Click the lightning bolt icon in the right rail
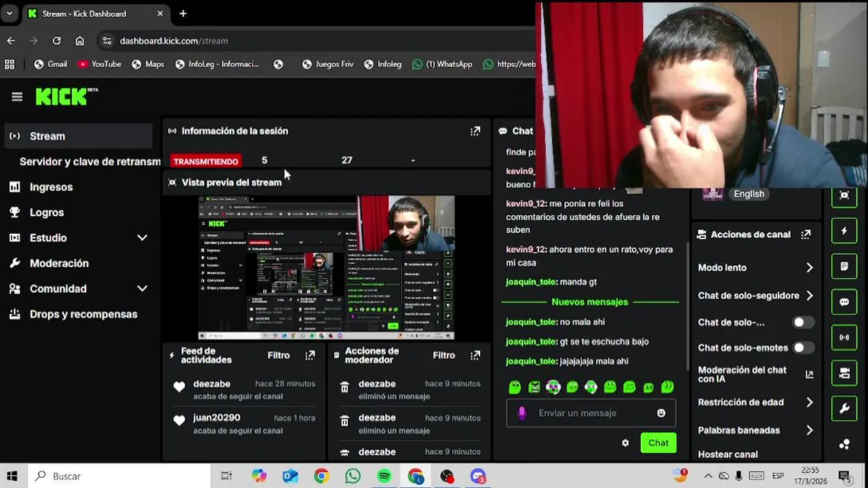868x488 pixels. coord(844,231)
